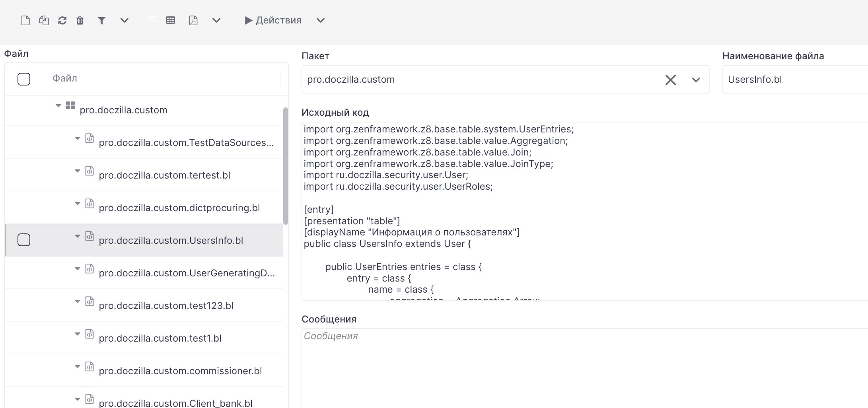This screenshot has width=868, height=408.
Task: Toggle the expander arrow of UserGeneratingD... row
Action: tap(78, 268)
